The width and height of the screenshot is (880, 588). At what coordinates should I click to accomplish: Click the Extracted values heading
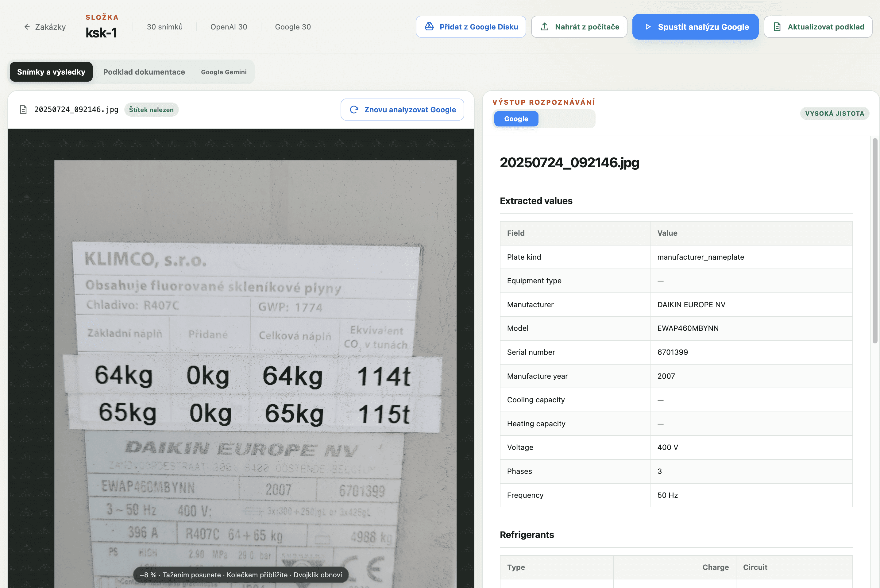pos(536,201)
